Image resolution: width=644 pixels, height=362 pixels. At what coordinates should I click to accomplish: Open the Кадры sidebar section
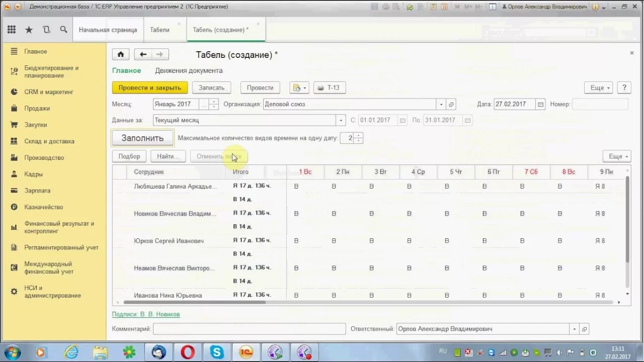tap(34, 174)
